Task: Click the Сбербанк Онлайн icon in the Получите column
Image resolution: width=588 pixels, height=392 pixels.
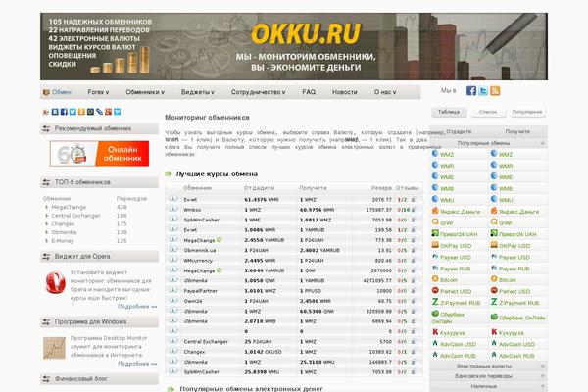Action: [494, 317]
